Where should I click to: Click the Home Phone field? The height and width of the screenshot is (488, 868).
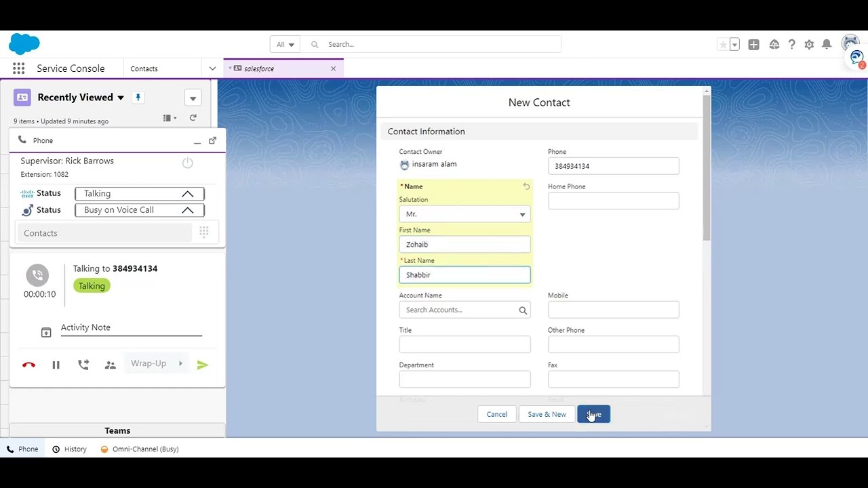tap(613, 201)
